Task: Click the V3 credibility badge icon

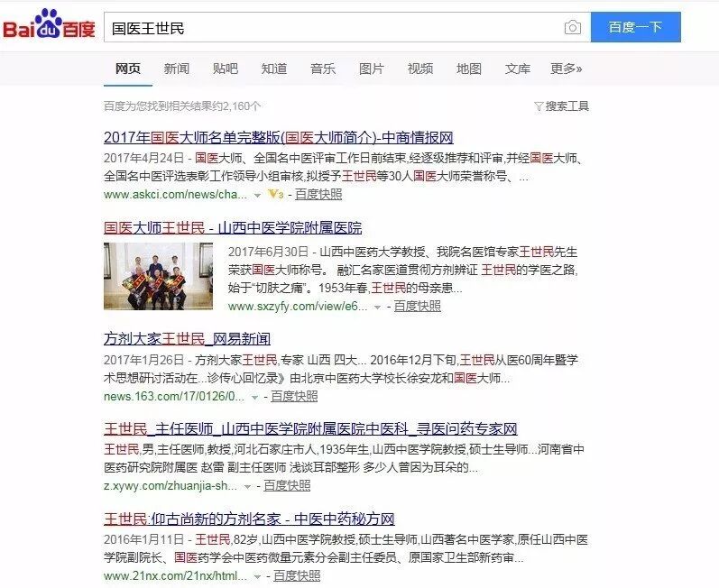Action: pos(275,194)
